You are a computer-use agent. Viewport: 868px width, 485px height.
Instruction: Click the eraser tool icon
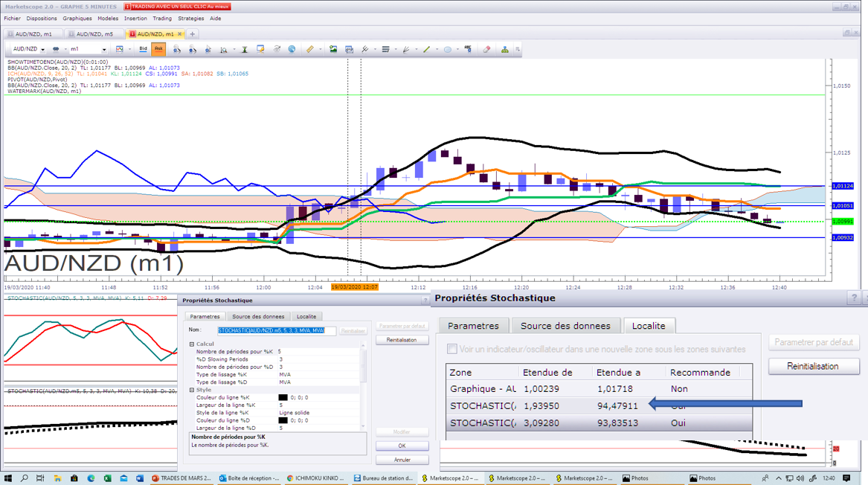pos(486,49)
